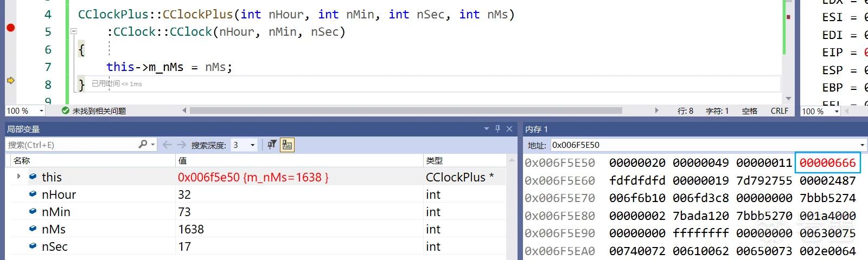Click the red breakpoint marker on line 5
The width and height of the screenshot is (868, 260).
pyautogui.click(x=10, y=28)
